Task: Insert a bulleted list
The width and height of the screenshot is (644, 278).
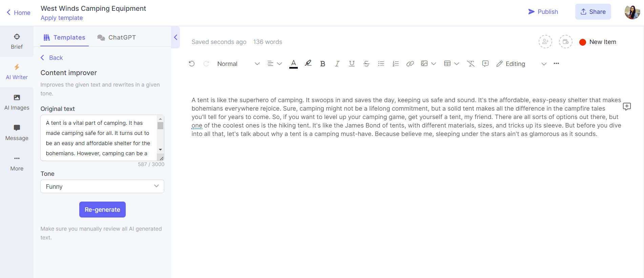Action: click(381, 64)
